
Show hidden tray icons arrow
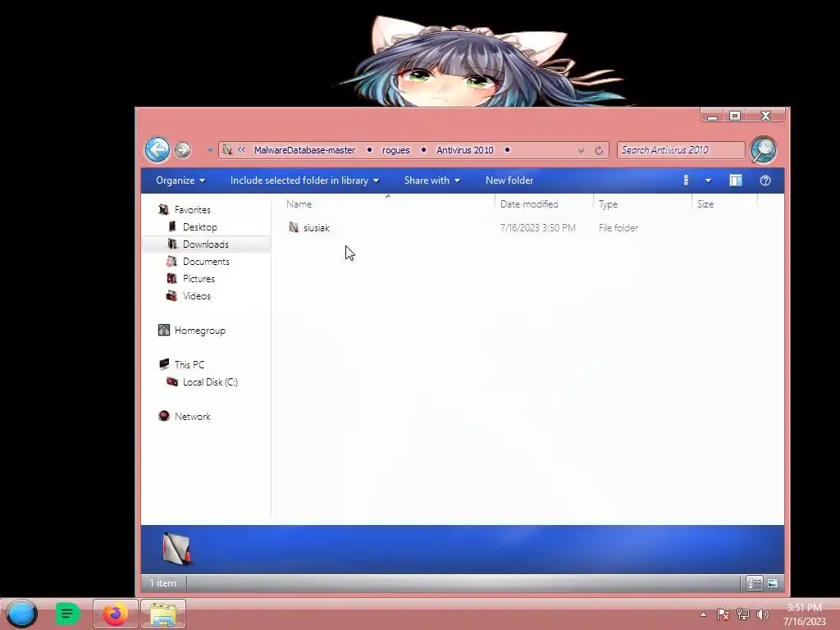click(703, 614)
